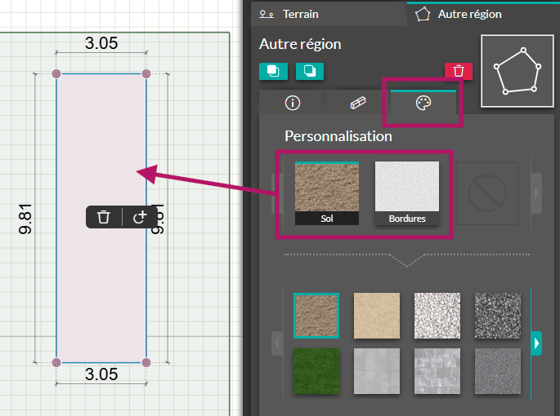Advance the Personnalisation slots with the right arrow
The width and height of the screenshot is (560, 416).
pos(536,193)
